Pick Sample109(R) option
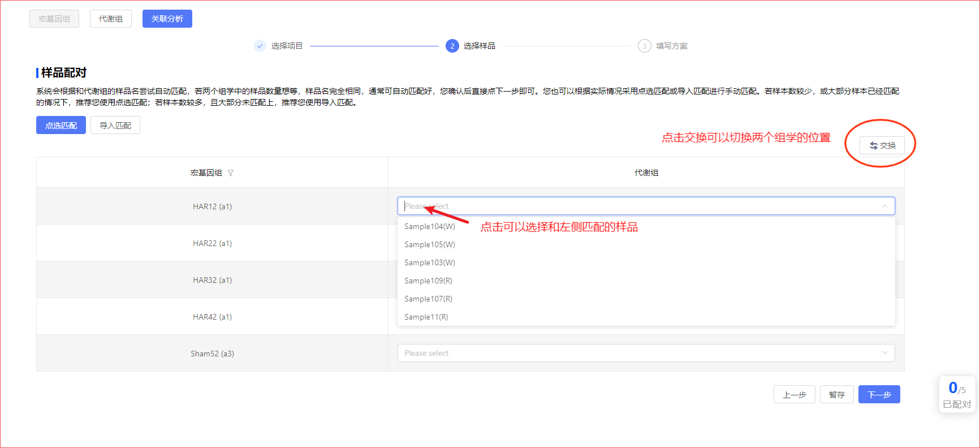Image resolution: width=980 pixels, height=448 pixels. coord(646,281)
